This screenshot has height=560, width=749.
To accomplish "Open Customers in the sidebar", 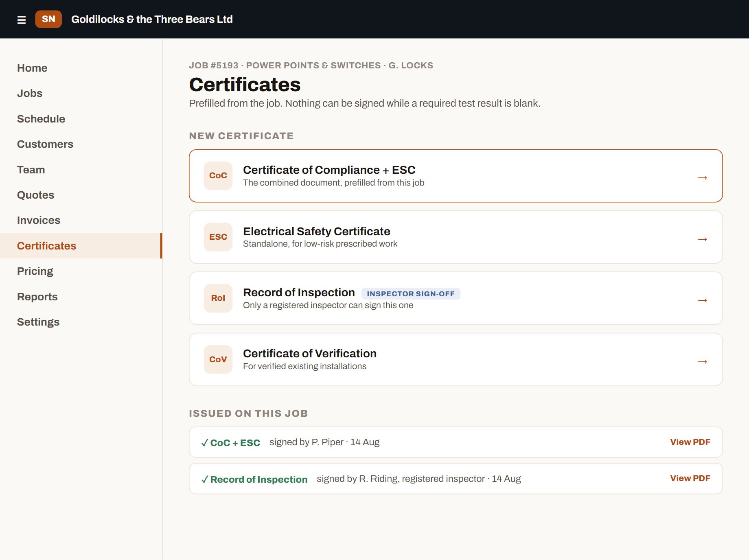I will (x=81, y=144).
